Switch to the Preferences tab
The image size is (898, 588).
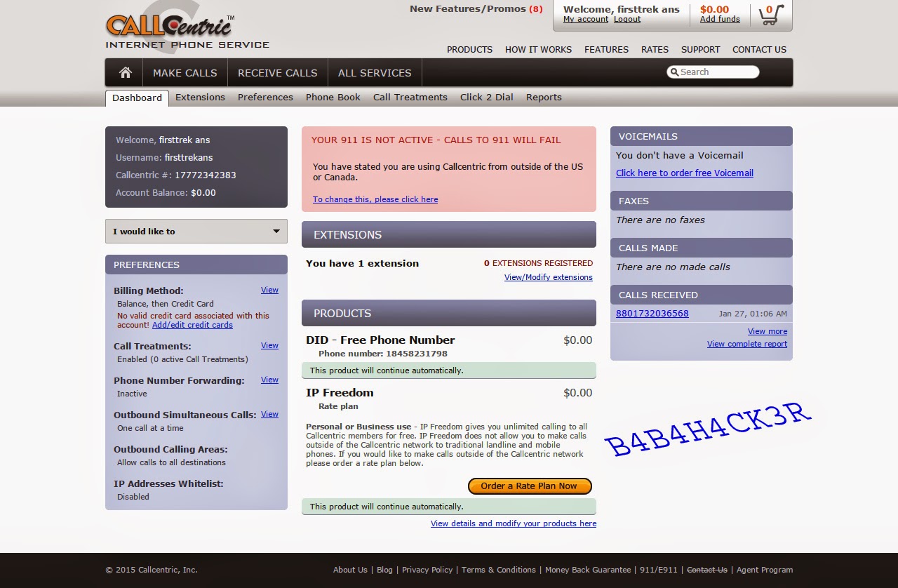pyautogui.click(x=265, y=98)
